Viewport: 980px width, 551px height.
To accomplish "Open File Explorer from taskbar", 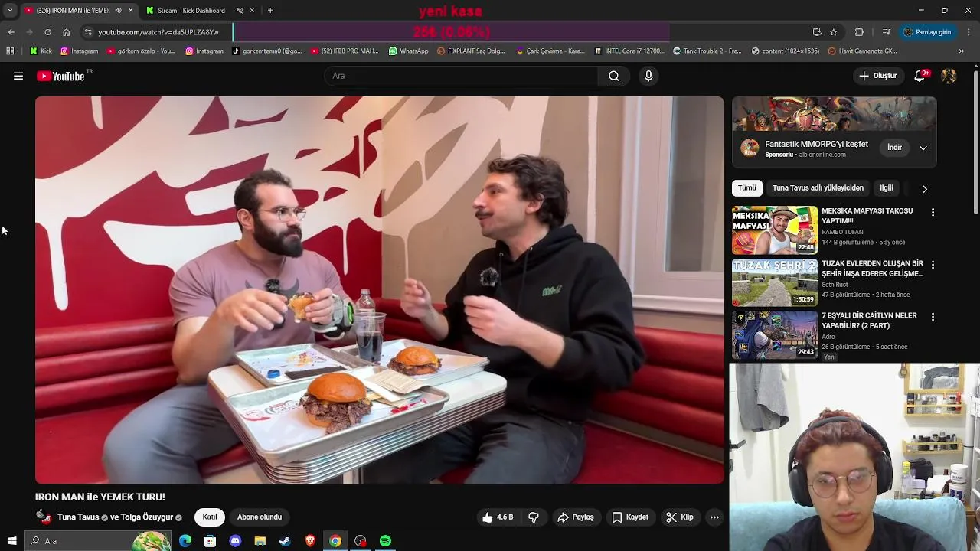I will click(x=260, y=541).
